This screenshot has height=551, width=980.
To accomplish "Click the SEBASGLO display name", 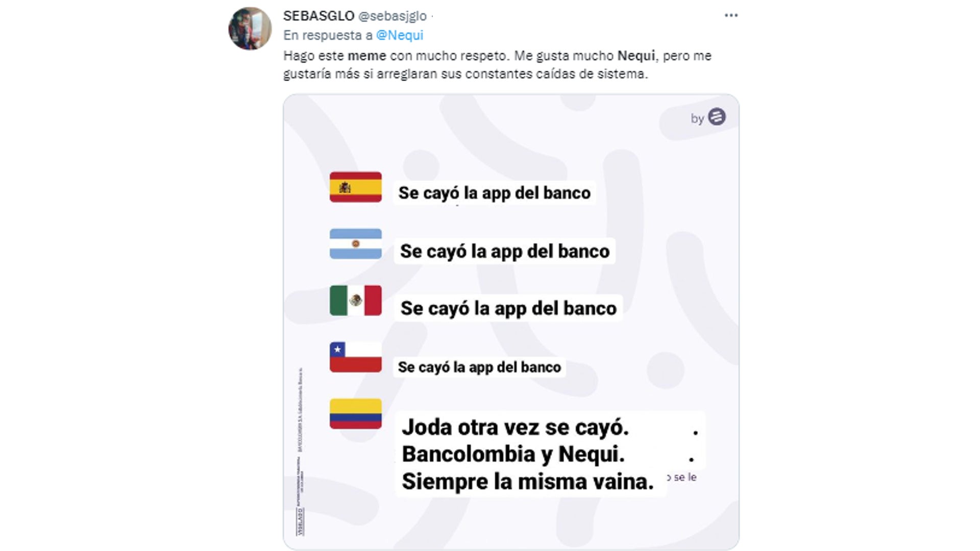I will (318, 16).
